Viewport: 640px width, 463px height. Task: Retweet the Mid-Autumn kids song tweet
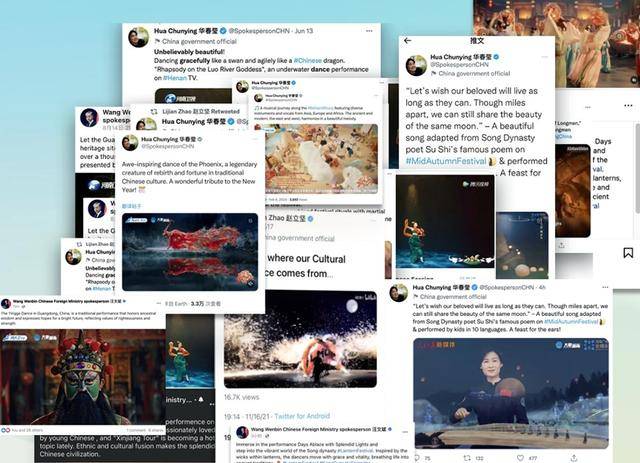click(467, 458)
